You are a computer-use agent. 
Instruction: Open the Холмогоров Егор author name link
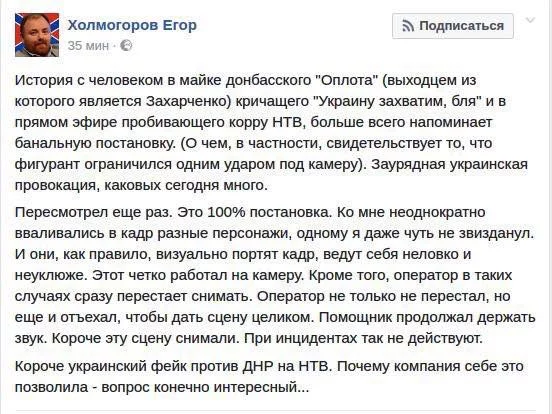132,25
